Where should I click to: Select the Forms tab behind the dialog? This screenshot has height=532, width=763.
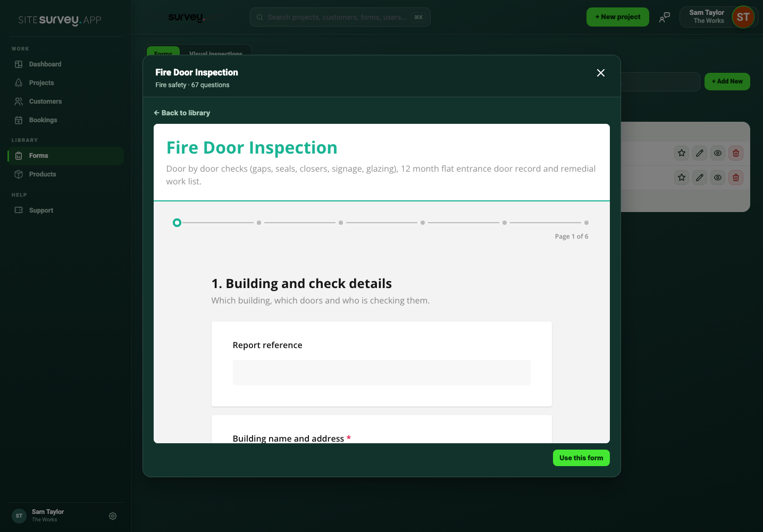163,52
